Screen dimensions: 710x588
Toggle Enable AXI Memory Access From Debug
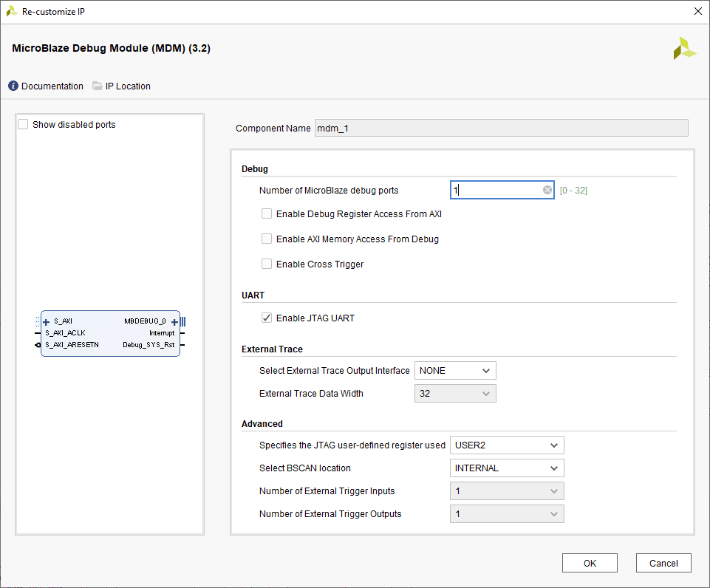click(x=267, y=239)
